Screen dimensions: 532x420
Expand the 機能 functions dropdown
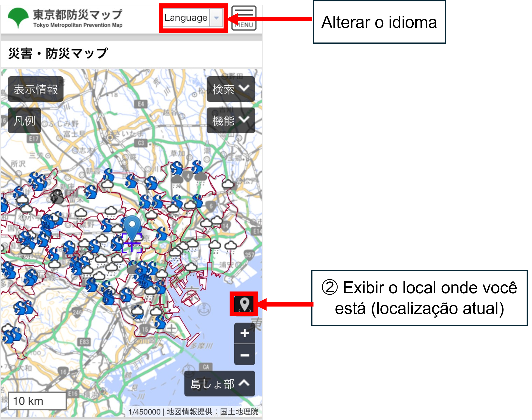pyautogui.click(x=231, y=120)
